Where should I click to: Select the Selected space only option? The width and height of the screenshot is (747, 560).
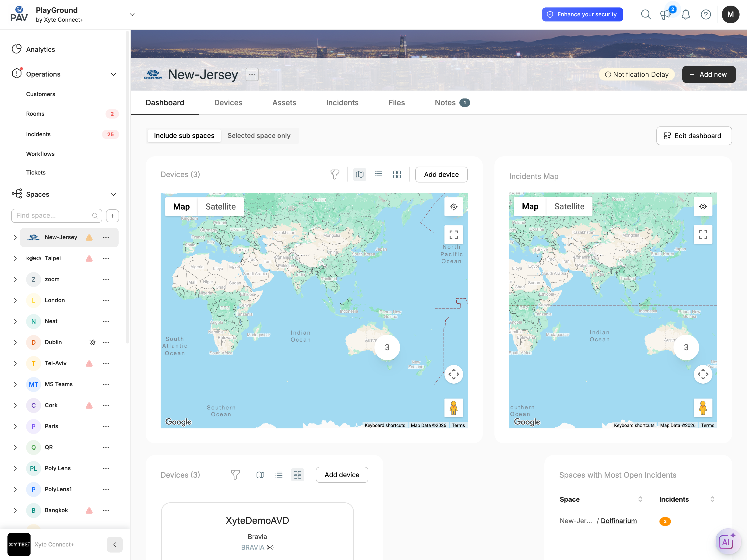259,136
